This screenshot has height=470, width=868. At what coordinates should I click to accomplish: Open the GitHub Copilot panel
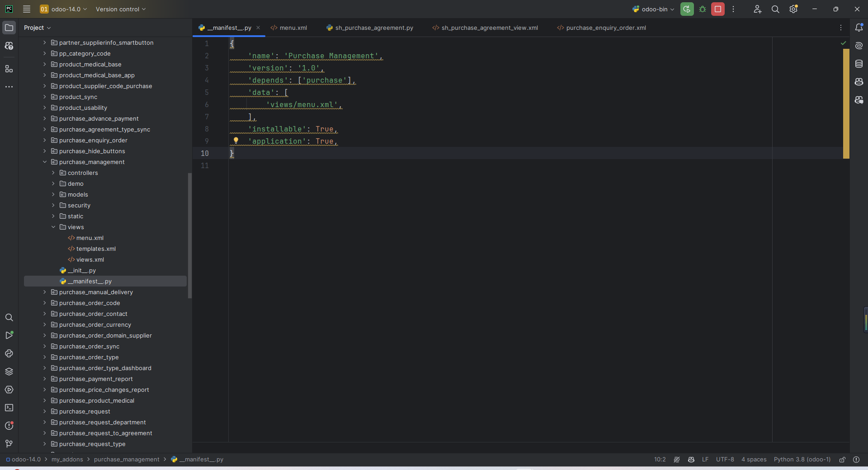pos(859,82)
